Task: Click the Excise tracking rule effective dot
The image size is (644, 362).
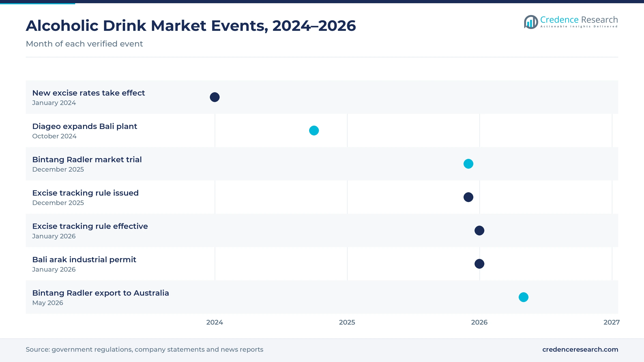Action: (x=480, y=231)
